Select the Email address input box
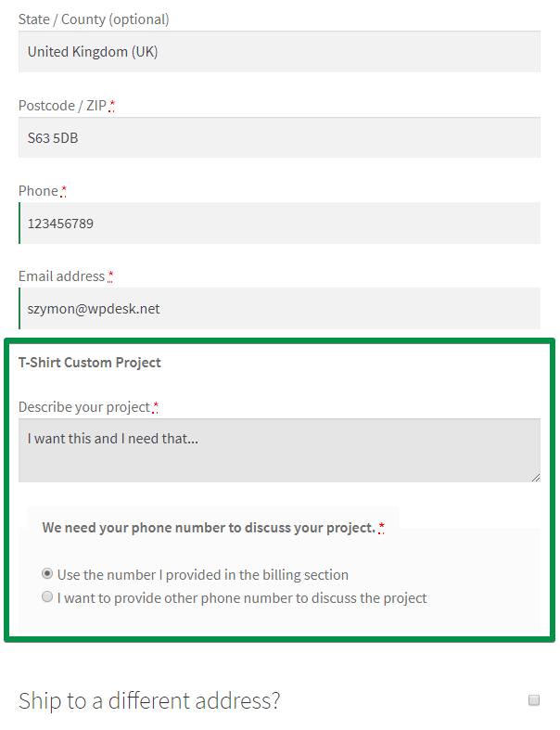Screen dimensions: 560x730 tap(278, 309)
